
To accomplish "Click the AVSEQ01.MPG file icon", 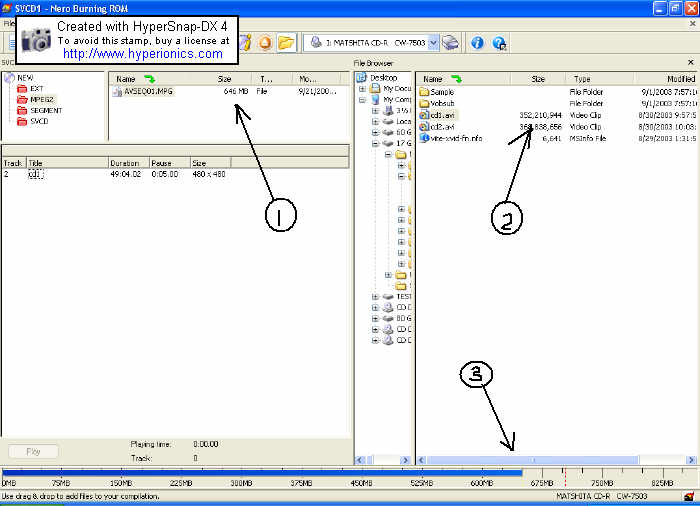I will 117,92.
